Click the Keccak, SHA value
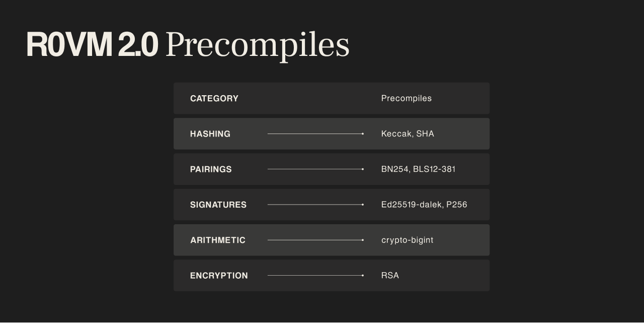 click(x=408, y=134)
